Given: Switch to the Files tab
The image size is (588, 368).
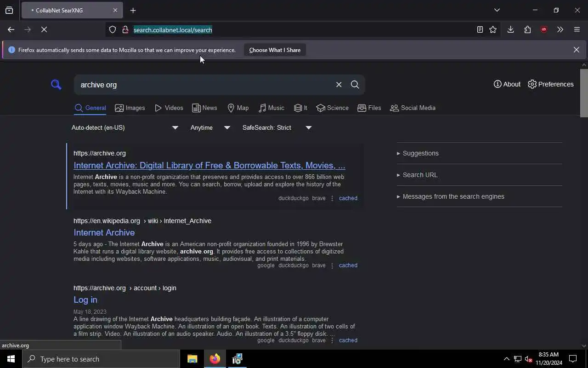Looking at the screenshot, I should [369, 108].
